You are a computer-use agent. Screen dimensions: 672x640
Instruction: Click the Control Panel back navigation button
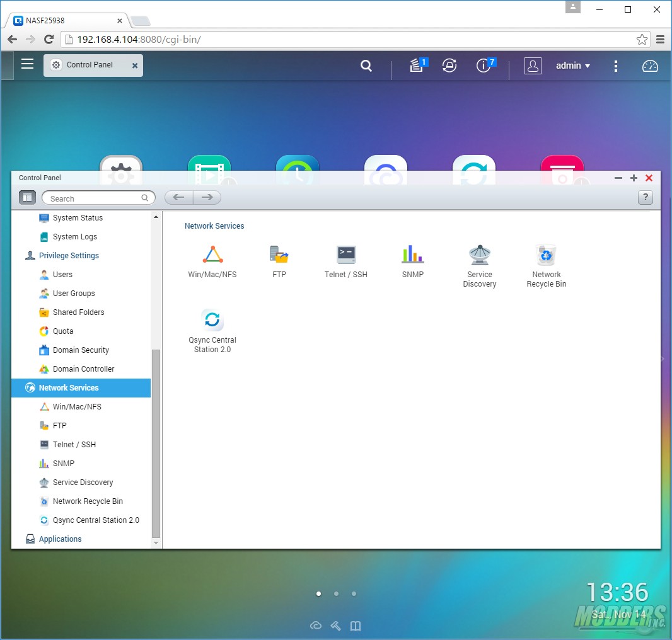(178, 197)
